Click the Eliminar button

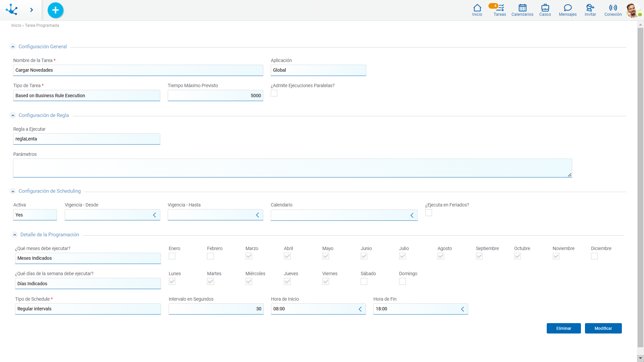click(x=564, y=328)
